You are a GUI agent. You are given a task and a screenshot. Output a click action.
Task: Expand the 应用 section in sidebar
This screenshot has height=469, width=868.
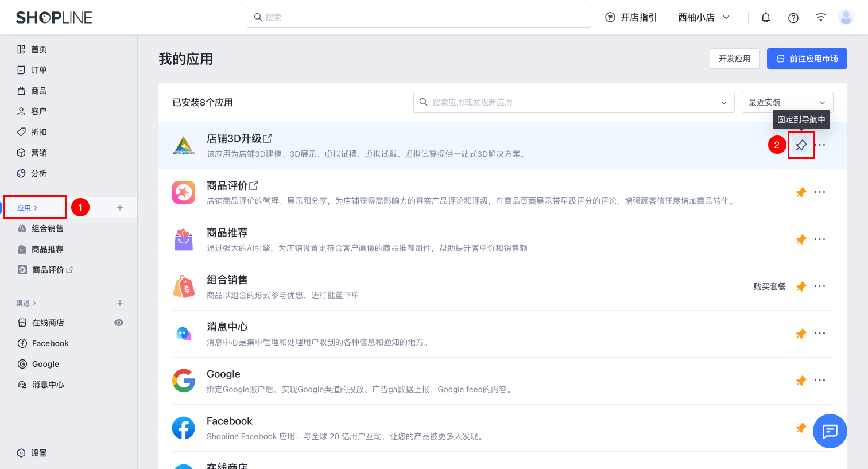click(x=27, y=208)
